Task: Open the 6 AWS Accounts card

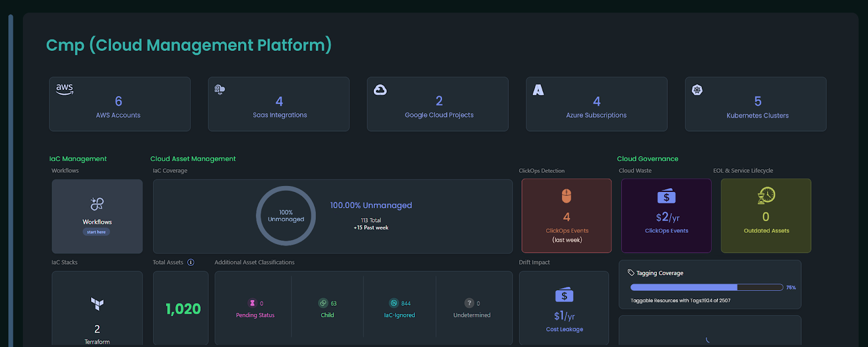Action: click(x=119, y=104)
